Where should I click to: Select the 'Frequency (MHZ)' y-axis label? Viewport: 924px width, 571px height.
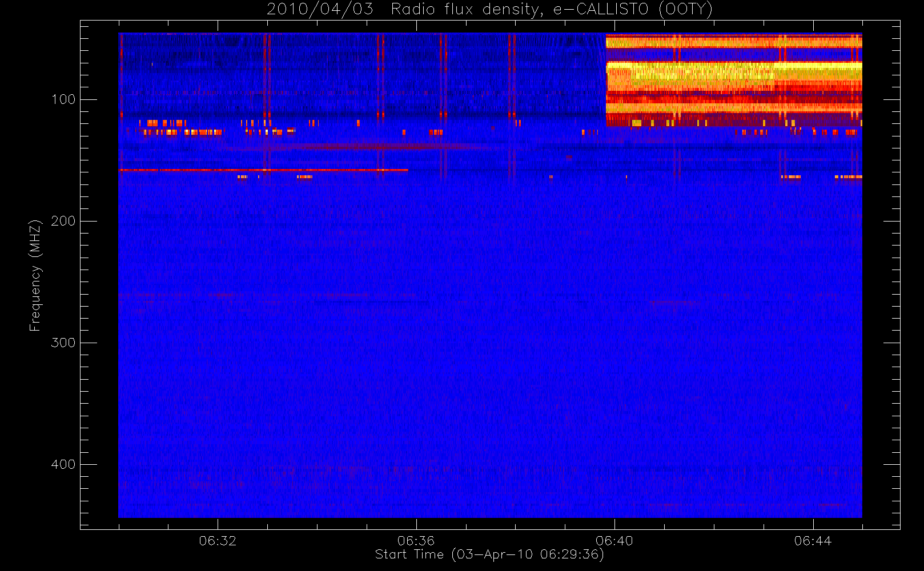click(x=35, y=275)
